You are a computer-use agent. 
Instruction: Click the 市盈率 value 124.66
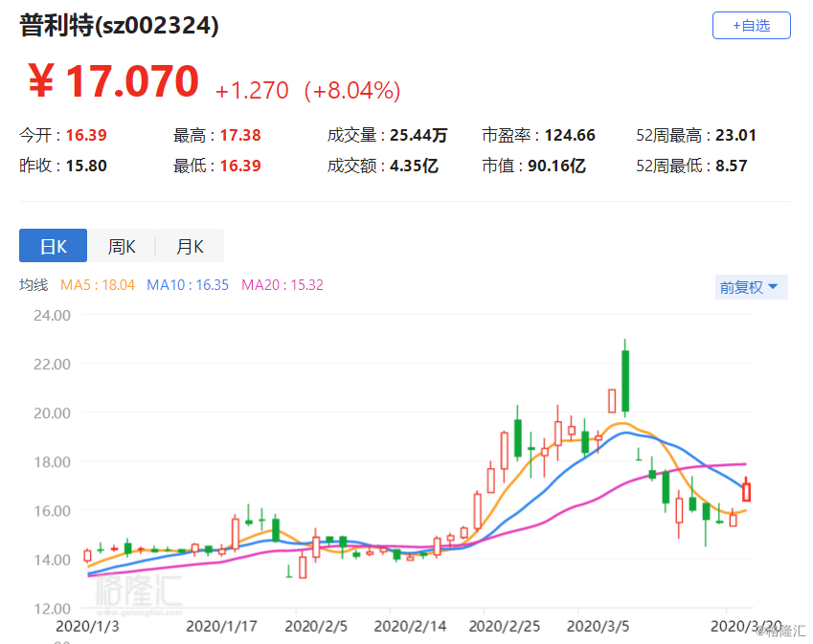(570, 135)
